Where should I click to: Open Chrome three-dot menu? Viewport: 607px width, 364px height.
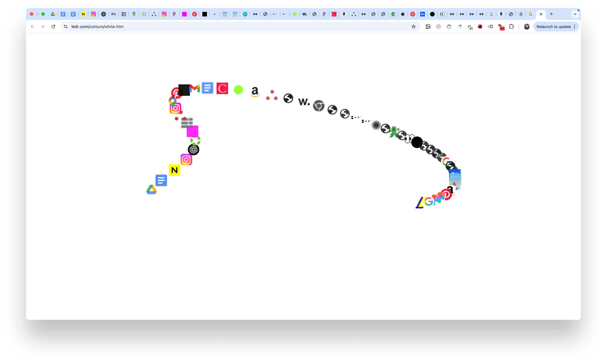click(x=575, y=27)
